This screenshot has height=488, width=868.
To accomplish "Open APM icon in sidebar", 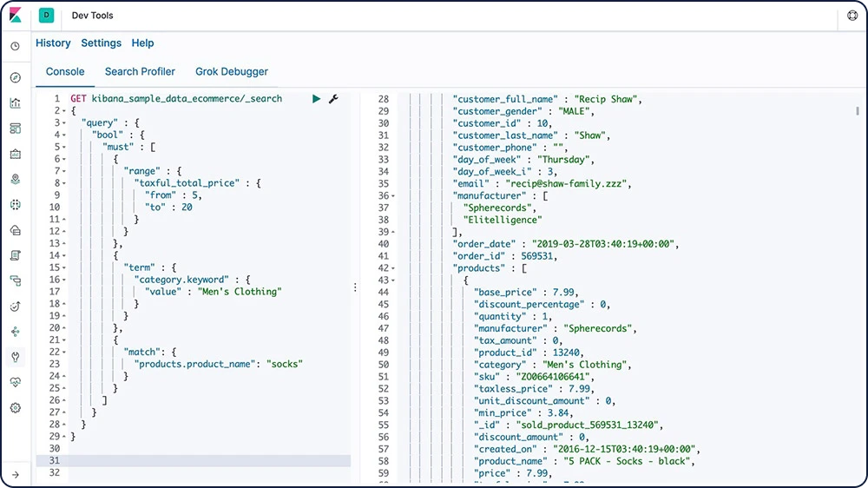I will coord(16,280).
